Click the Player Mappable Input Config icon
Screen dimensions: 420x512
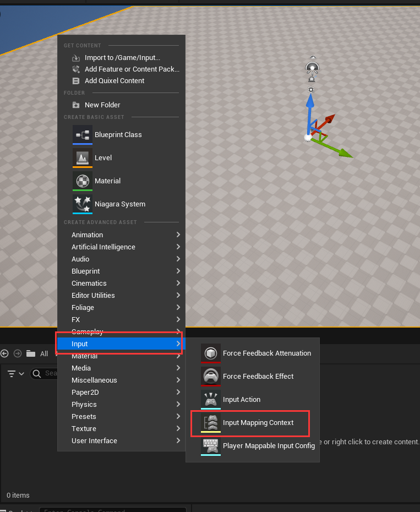point(210,446)
